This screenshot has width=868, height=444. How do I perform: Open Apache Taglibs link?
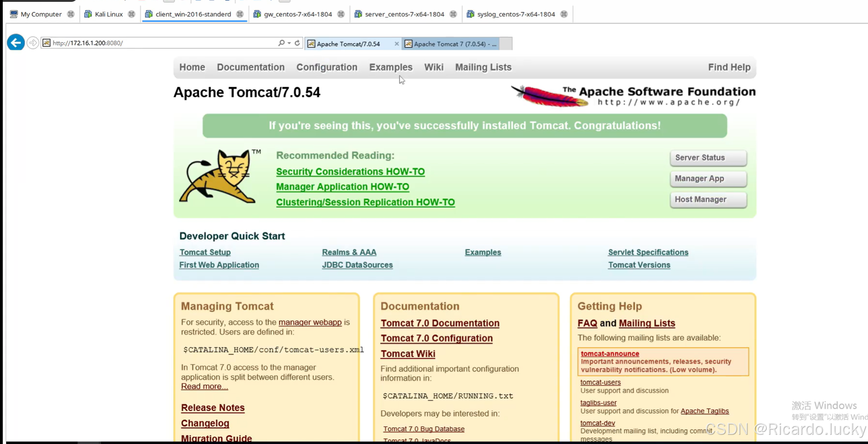coord(704,411)
